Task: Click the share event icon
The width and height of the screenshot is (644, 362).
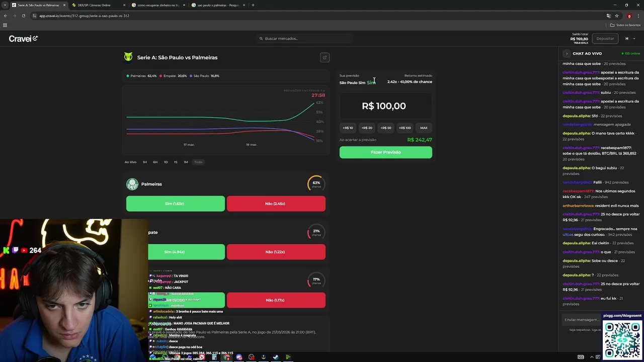Action: [325, 57]
